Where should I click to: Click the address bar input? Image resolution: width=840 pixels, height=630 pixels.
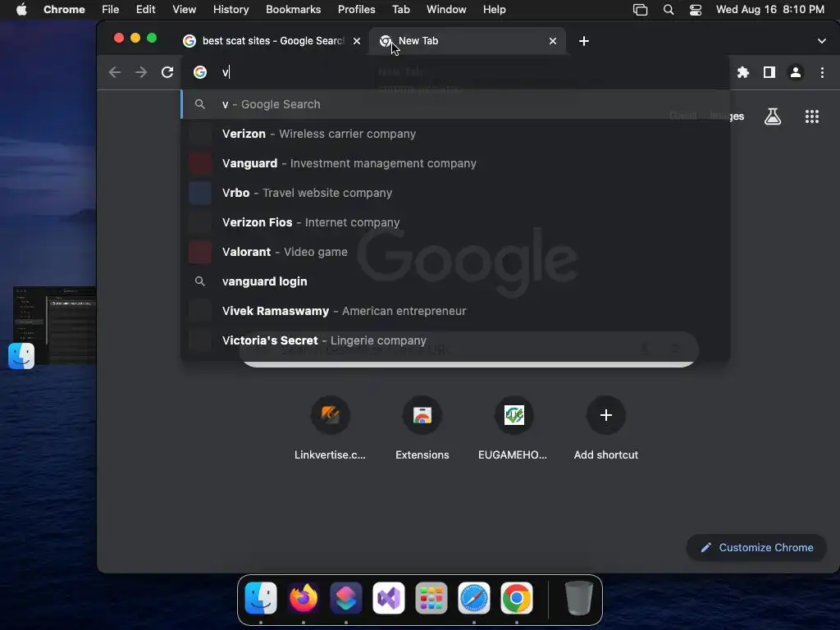tap(455, 72)
